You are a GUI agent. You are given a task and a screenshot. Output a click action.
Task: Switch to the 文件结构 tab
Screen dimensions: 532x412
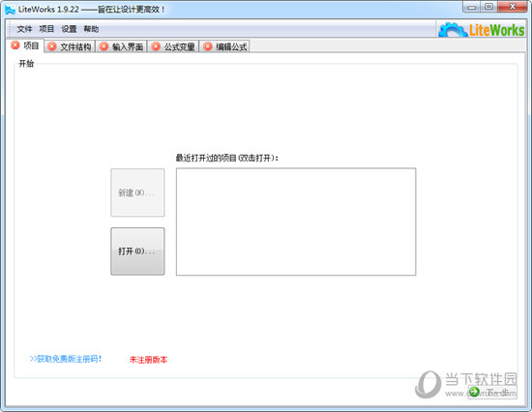pyautogui.click(x=71, y=46)
